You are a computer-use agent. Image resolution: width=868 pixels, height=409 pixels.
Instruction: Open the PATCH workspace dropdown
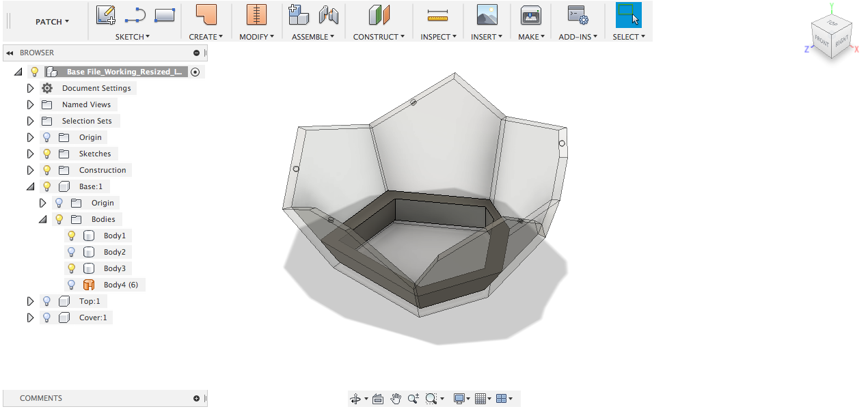click(52, 22)
